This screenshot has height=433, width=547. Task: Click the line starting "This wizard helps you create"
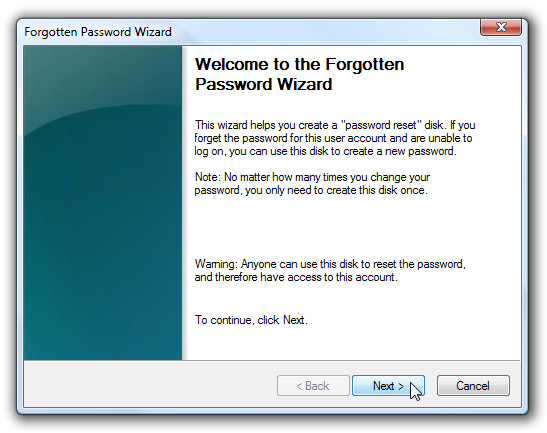click(x=335, y=125)
